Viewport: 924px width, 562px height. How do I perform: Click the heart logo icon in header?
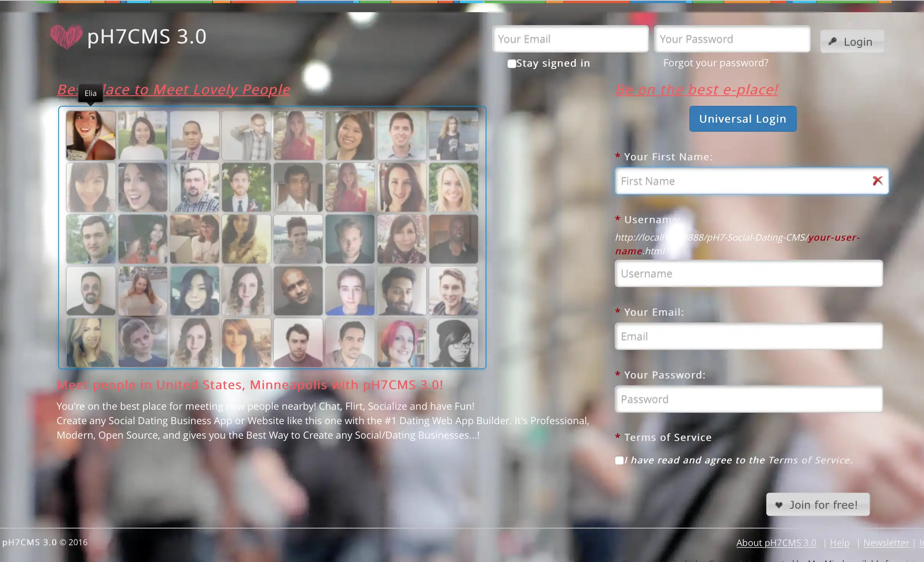point(67,36)
